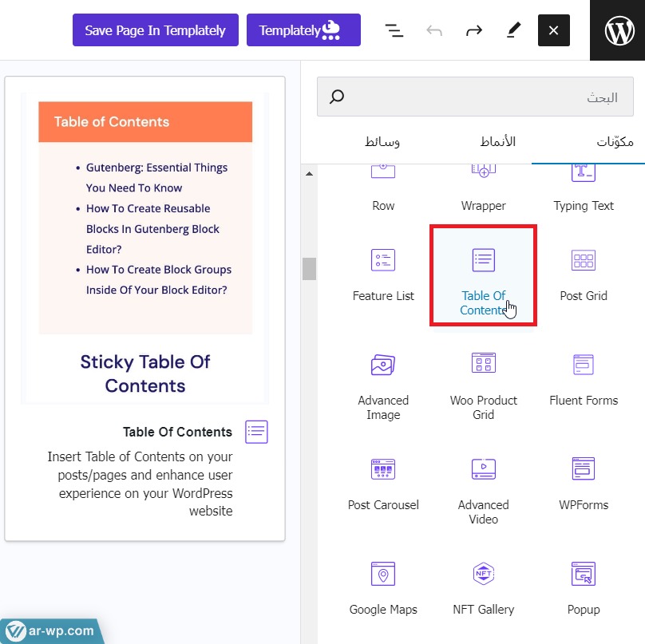
Task: Focus the block search field
Action: [x=475, y=97]
